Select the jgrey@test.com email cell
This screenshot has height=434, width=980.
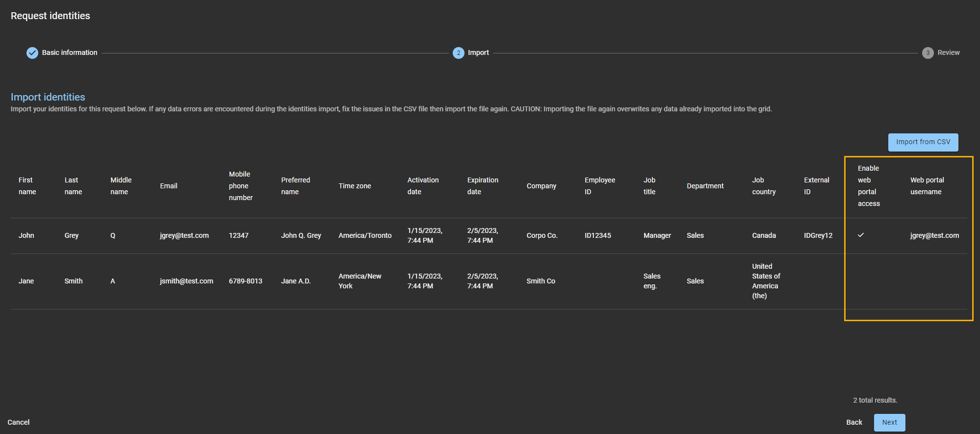(184, 235)
